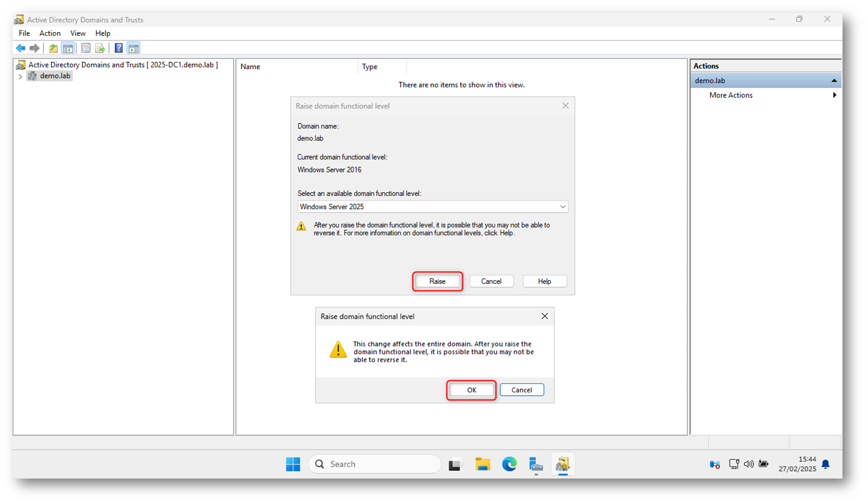Click the Type column header

pos(382,67)
